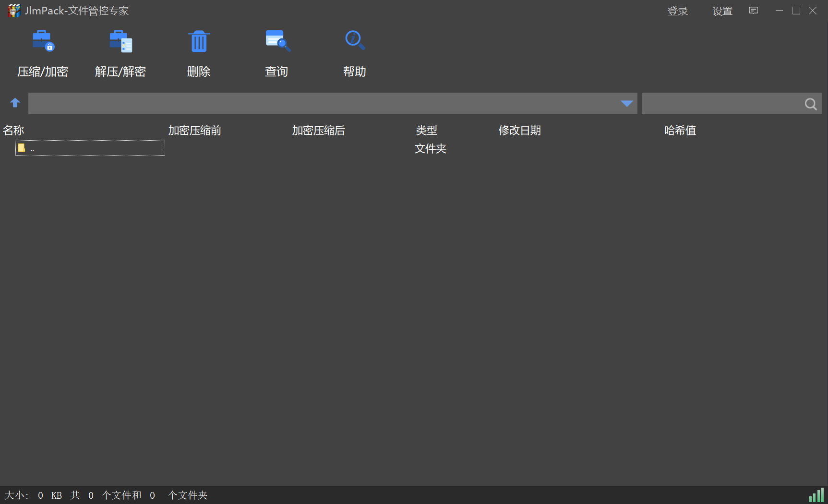828x504 pixels.
Task: Click the JlmPack app logo in title bar
Action: [x=14, y=11]
